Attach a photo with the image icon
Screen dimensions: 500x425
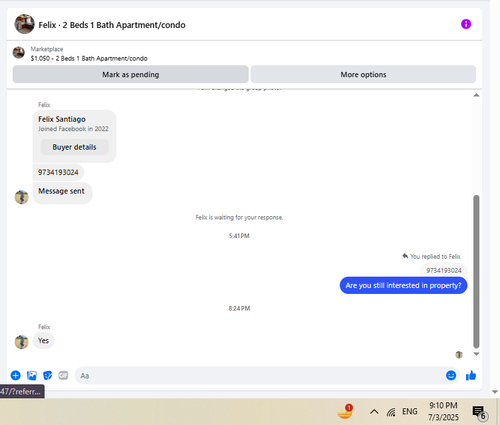pyautogui.click(x=32, y=376)
